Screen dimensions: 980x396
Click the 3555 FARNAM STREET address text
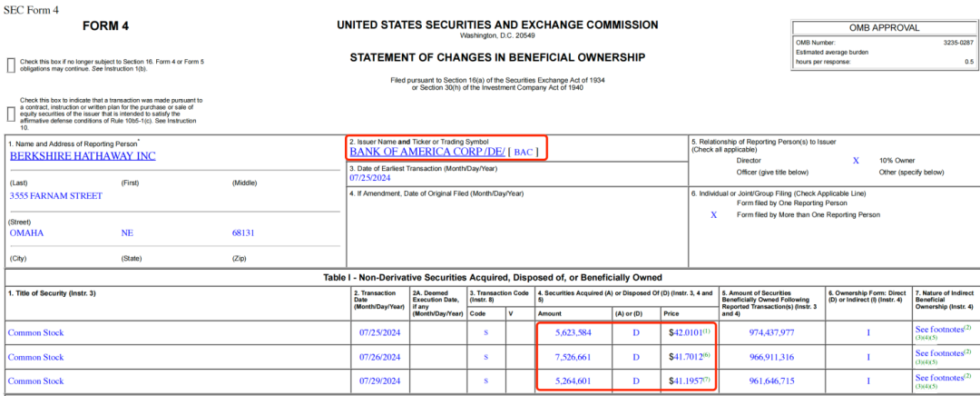tap(56, 195)
